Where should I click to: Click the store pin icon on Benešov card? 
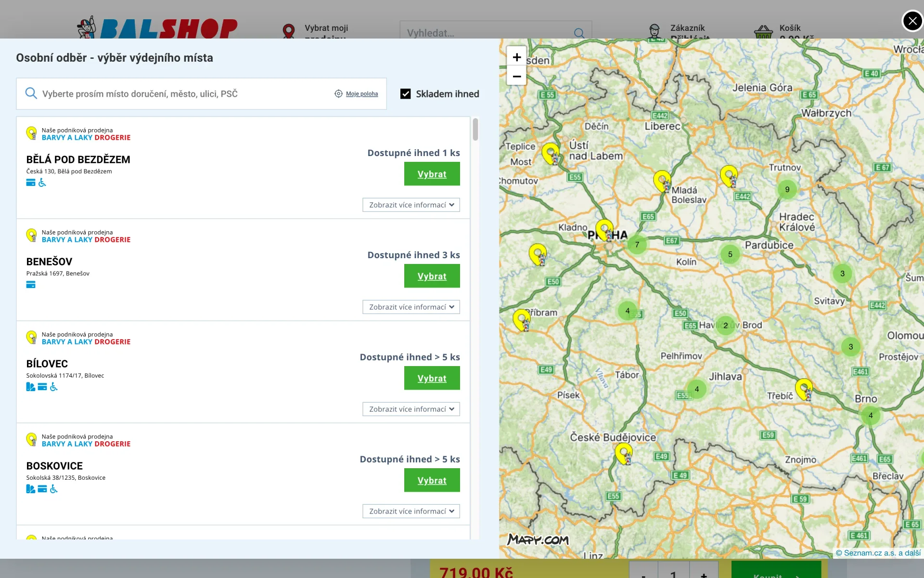[x=32, y=235]
